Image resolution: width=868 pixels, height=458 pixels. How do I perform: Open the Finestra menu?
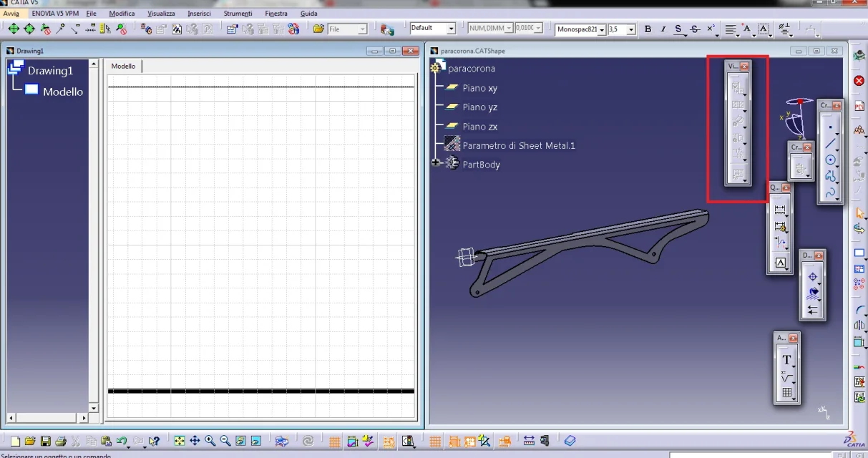(276, 14)
